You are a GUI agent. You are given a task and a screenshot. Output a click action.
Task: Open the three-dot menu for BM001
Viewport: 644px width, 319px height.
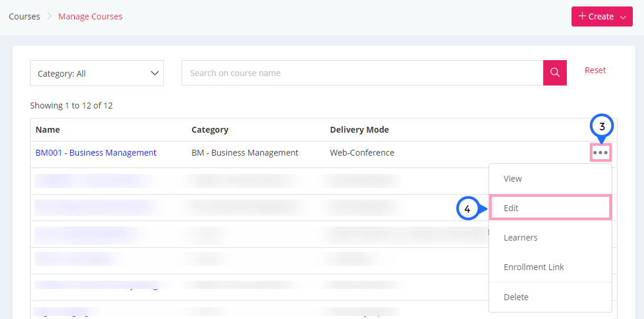point(600,153)
